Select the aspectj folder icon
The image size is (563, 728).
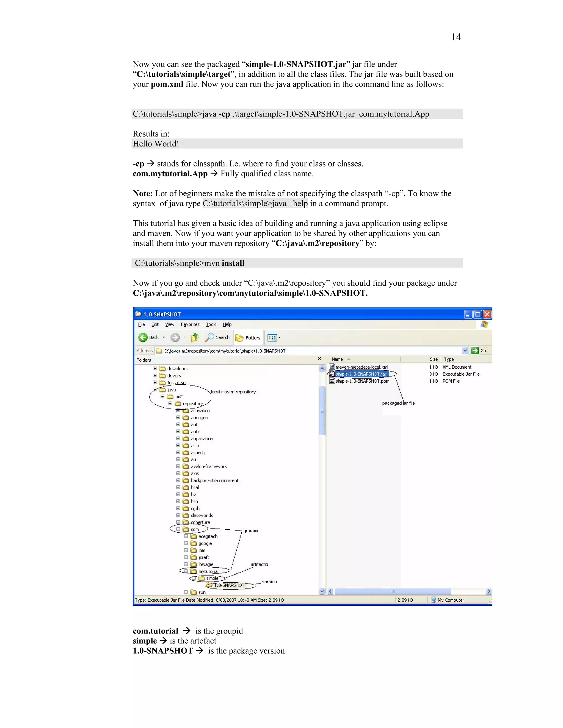(186, 452)
